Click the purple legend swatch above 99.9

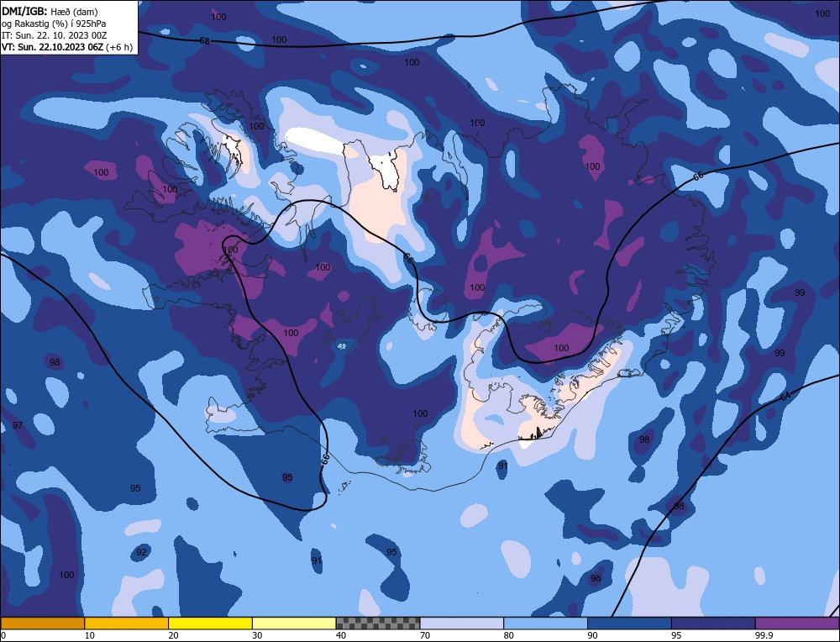pyautogui.click(x=797, y=624)
